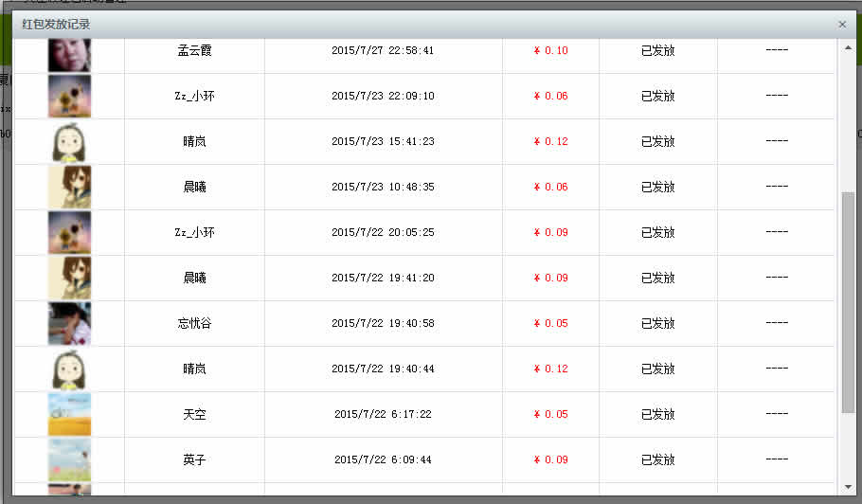Click the scrollbar up arrow
This screenshot has width=862, height=504.
[x=848, y=45]
